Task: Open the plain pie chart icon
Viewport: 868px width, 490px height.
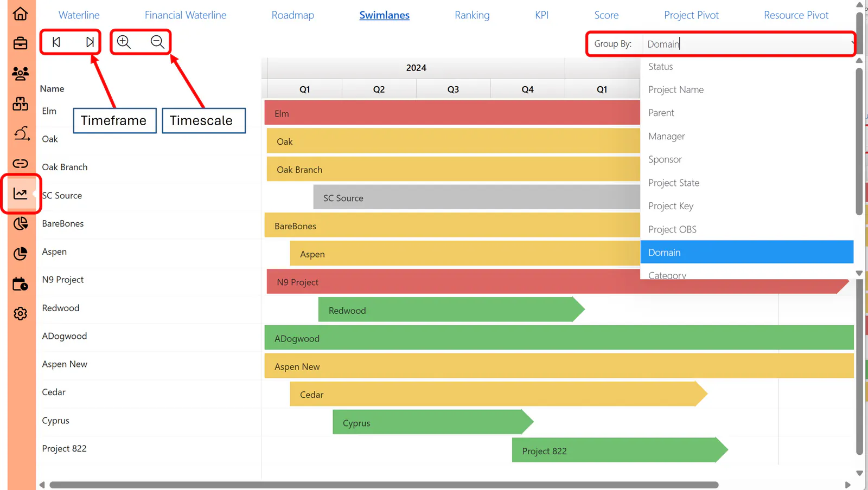Action: point(20,254)
